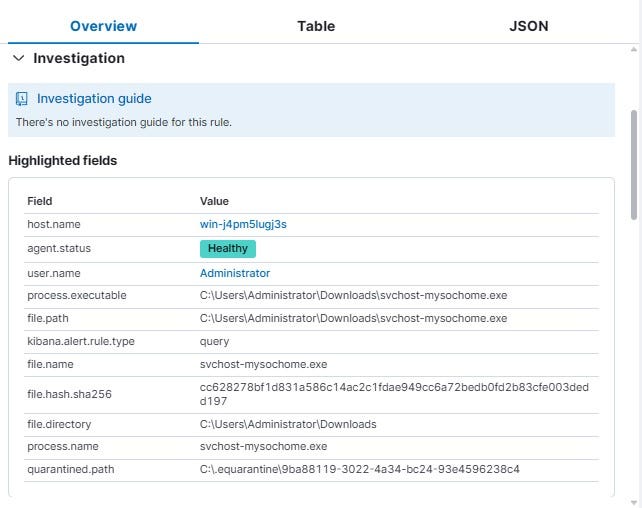The image size is (642, 508).
Task: Click the agent.status field label
Action: [59, 248]
